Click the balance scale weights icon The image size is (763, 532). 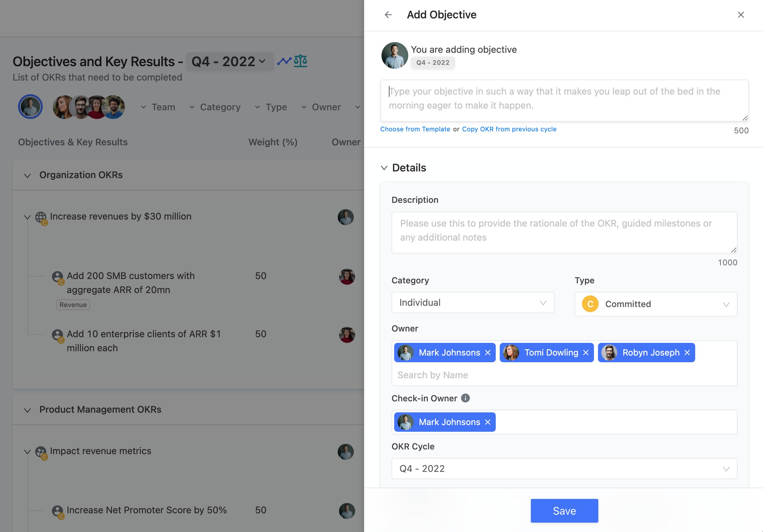tap(300, 61)
